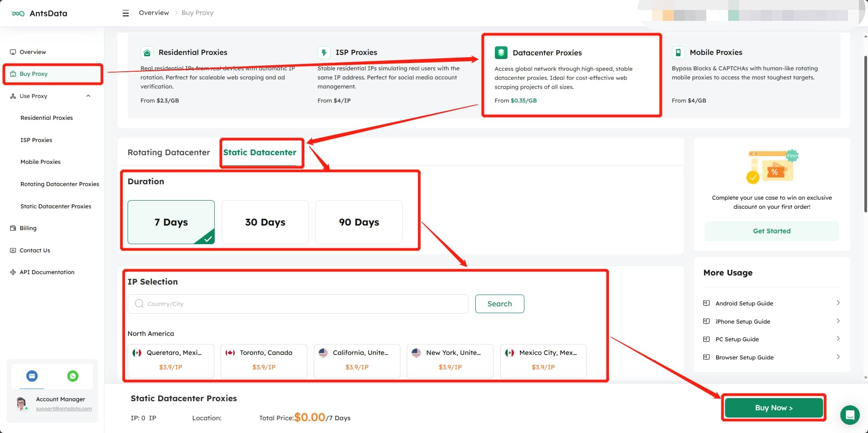Image resolution: width=868 pixels, height=433 pixels.
Task: Click the Overview monitor icon in sidebar
Action: (x=13, y=52)
